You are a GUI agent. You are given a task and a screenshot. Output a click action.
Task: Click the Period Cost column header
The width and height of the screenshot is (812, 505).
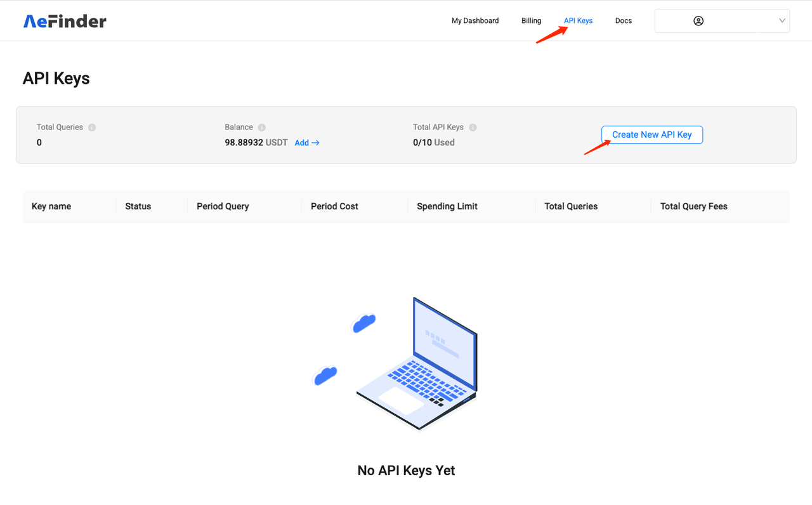[334, 206]
